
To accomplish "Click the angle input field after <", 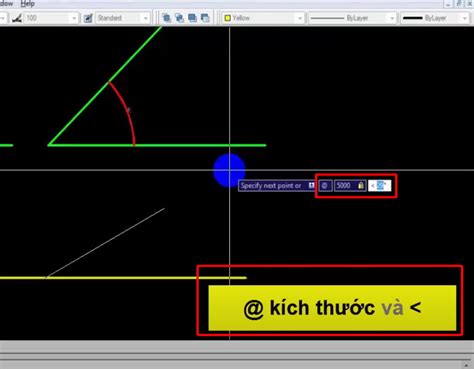I will click(x=379, y=186).
